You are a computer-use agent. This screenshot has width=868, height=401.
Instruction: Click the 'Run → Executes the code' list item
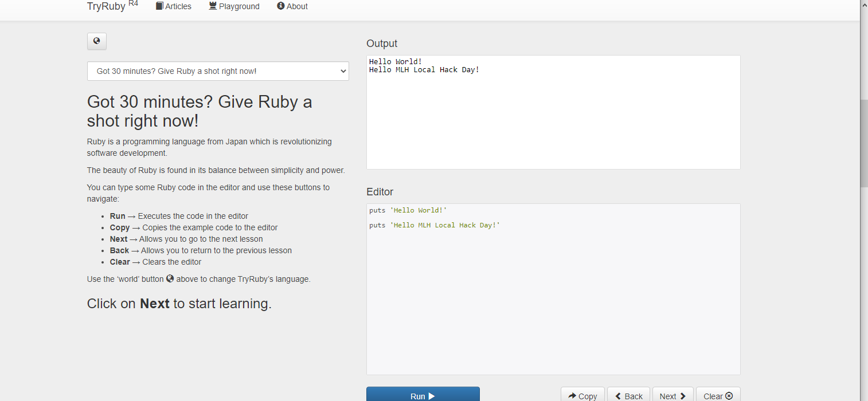(179, 216)
